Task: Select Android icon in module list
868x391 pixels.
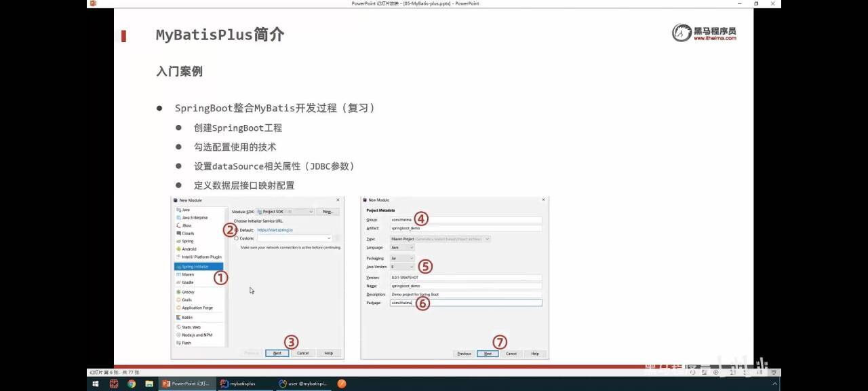Action: point(178,249)
